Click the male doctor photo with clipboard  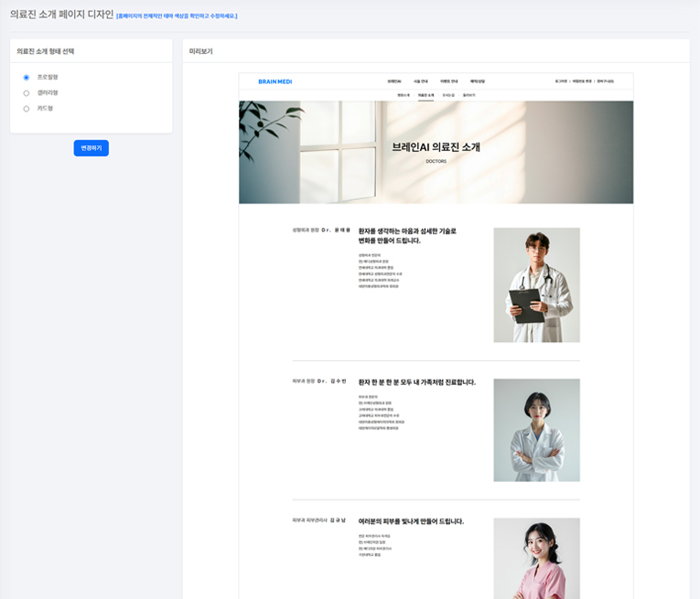[x=536, y=284]
